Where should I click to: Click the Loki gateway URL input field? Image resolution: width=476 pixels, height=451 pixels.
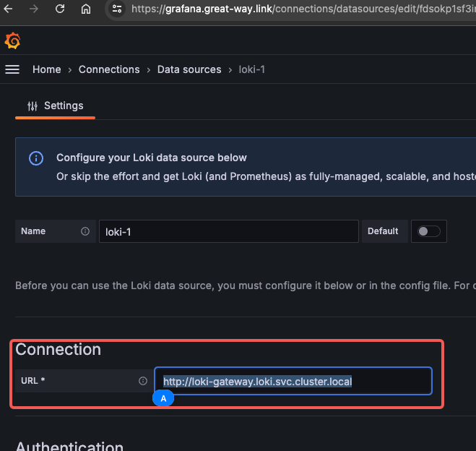coord(293,381)
